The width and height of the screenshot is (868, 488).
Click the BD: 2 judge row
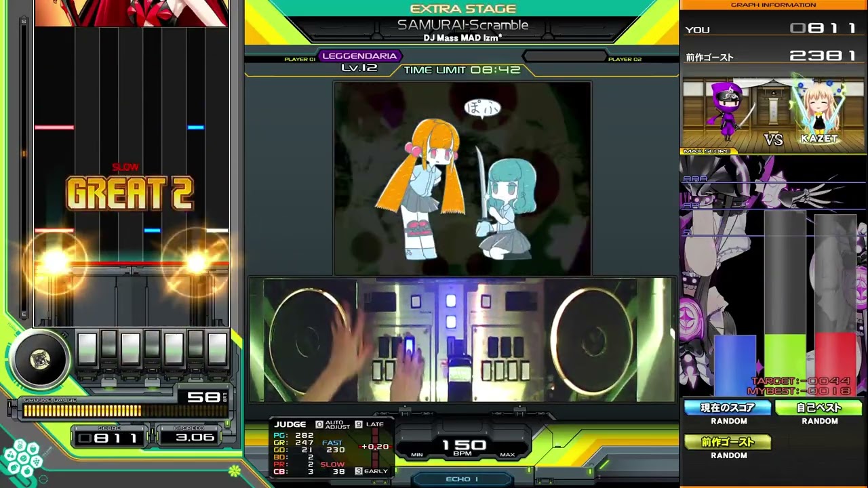294,457
